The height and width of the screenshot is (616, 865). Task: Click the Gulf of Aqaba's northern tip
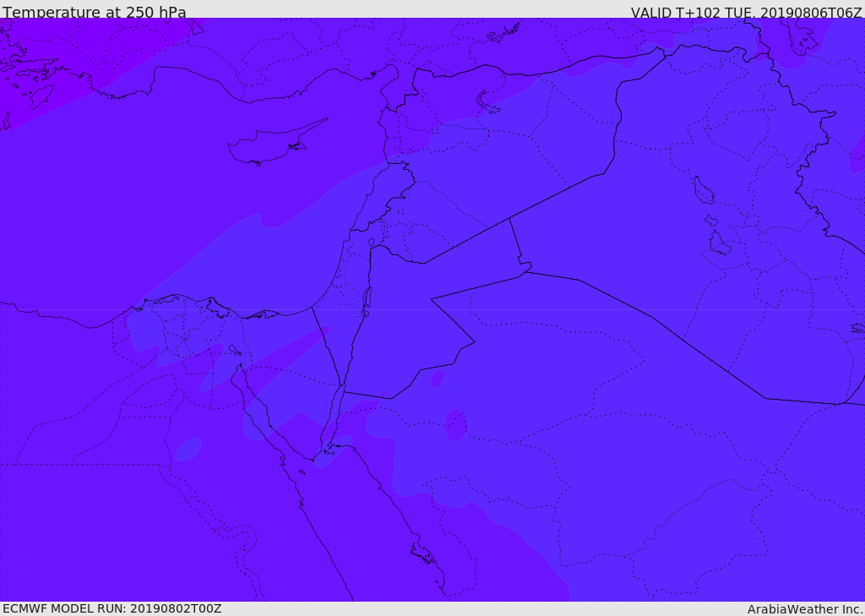341,389
